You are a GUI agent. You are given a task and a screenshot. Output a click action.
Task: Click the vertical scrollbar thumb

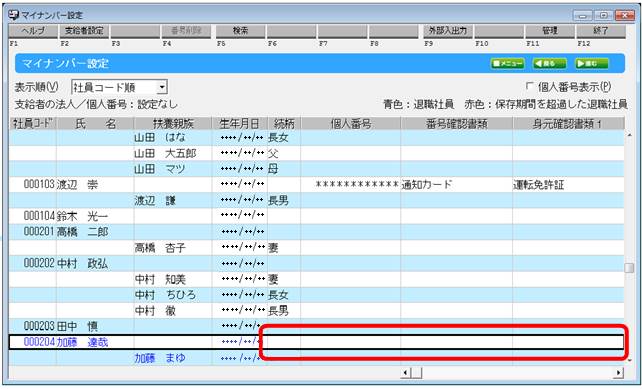[x=629, y=268]
